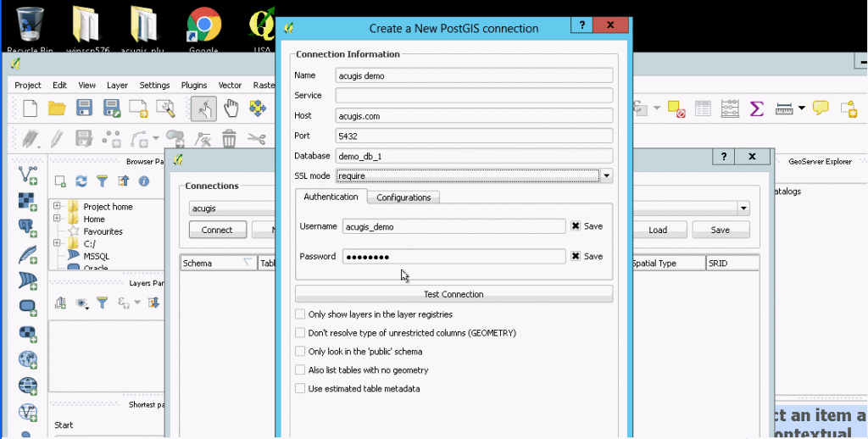868x439 pixels.
Task: Click the Map Tips speech bubble icon
Action: [x=821, y=108]
